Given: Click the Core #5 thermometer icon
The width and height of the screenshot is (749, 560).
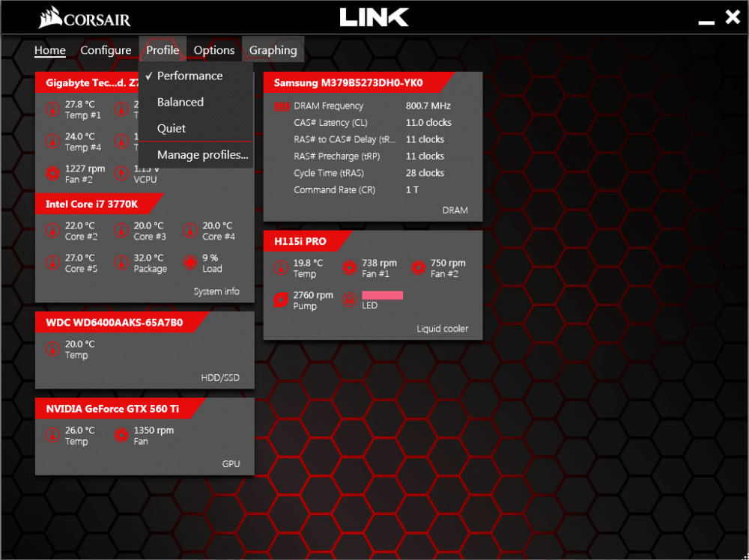Looking at the screenshot, I should (52, 263).
